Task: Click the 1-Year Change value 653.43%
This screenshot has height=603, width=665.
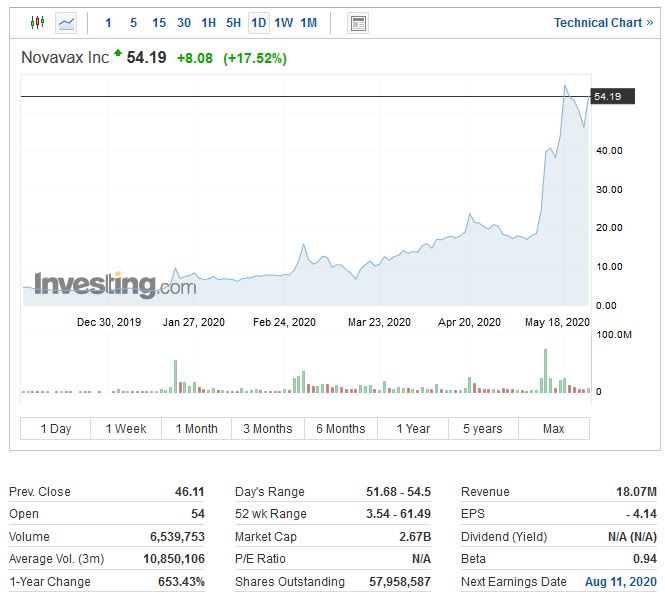Action: (181, 581)
